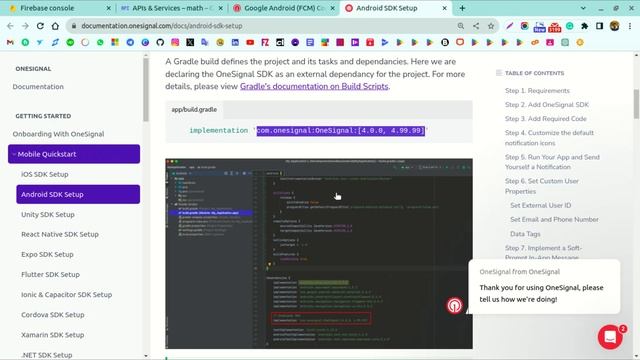
Task: Jump to Step 2. Add OneSignal SDK
Action: 547,104
